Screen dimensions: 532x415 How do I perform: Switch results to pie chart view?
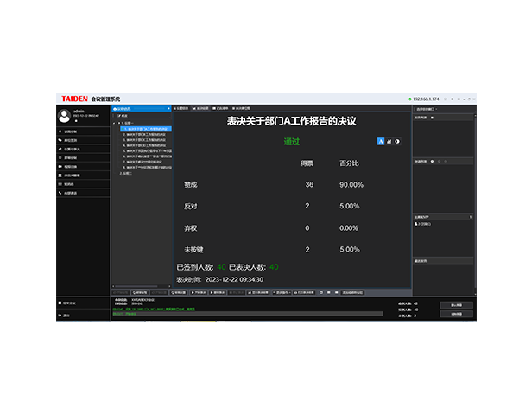(x=397, y=141)
